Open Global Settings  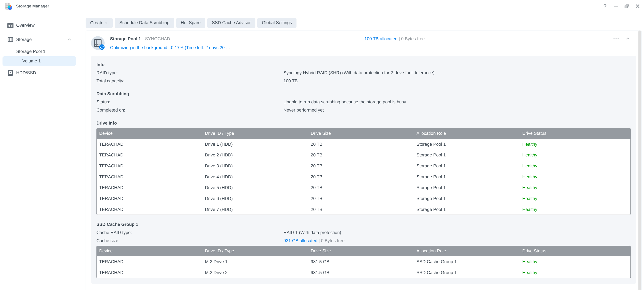276,23
